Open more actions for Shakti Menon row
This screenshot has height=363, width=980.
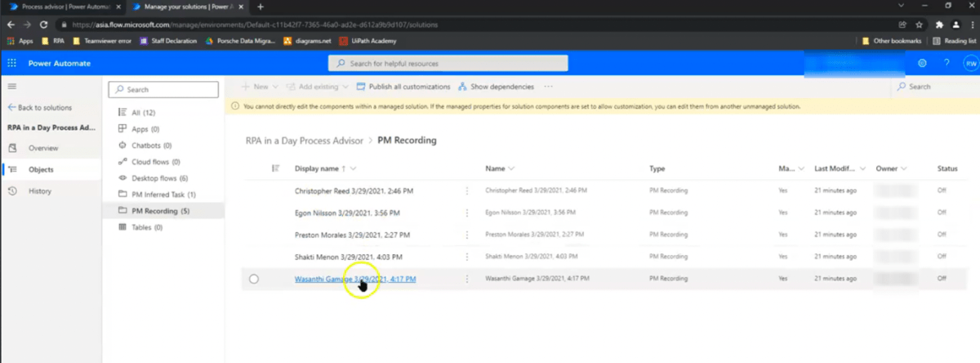467,257
